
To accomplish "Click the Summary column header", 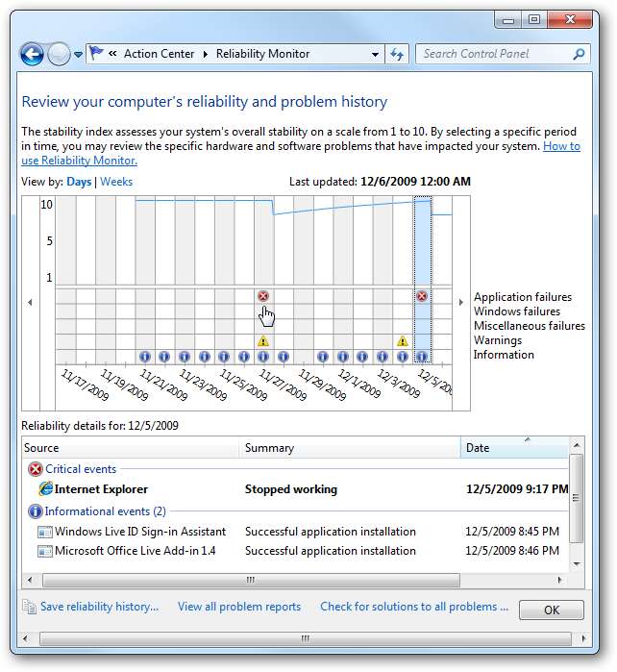I will [350, 448].
